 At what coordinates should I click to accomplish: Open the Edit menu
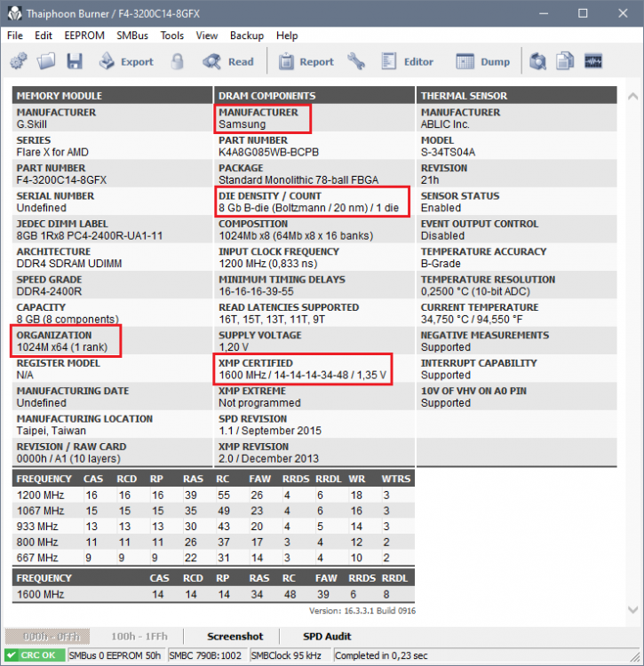click(x=44, y=36)
